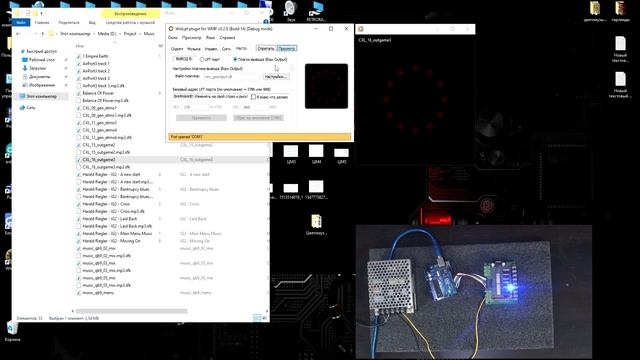Go up one folder level in Explorer
This screenshot has width=640, height=360.
point(42,34)
